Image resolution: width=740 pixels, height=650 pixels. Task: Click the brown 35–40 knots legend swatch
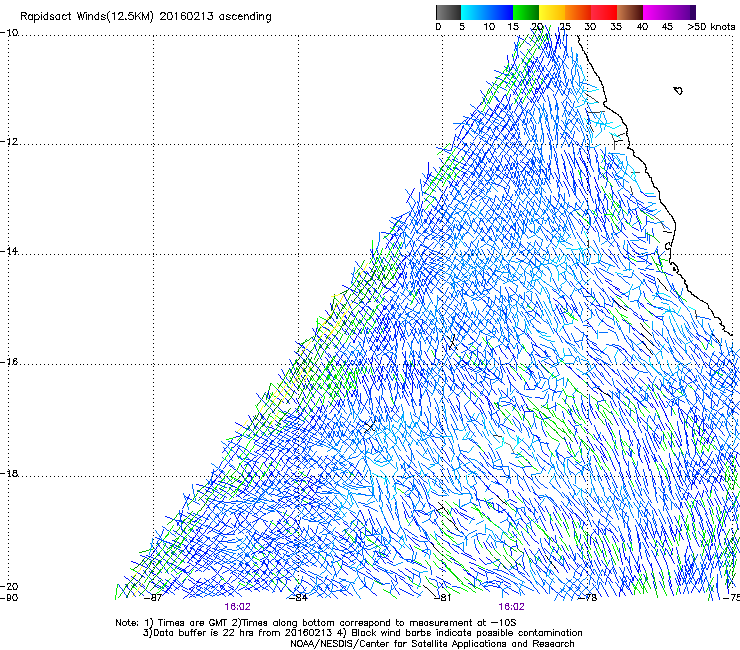coord(630,12)
